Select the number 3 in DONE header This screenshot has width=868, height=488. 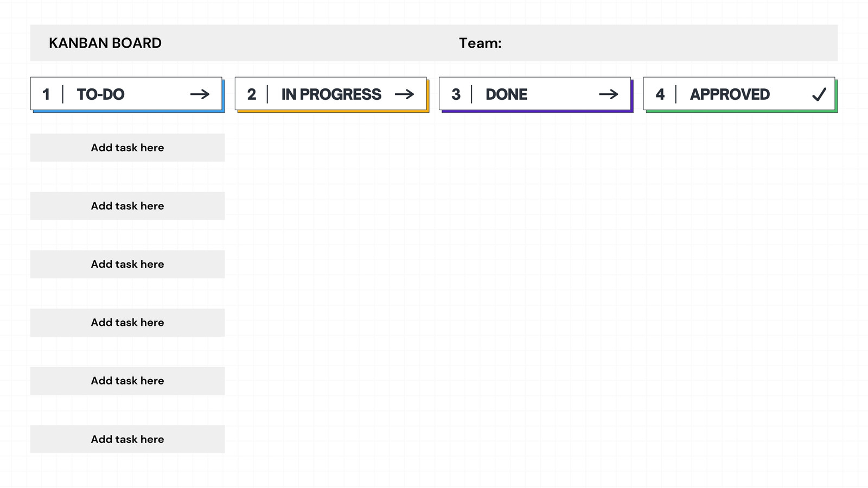click(x=456, y=94)
